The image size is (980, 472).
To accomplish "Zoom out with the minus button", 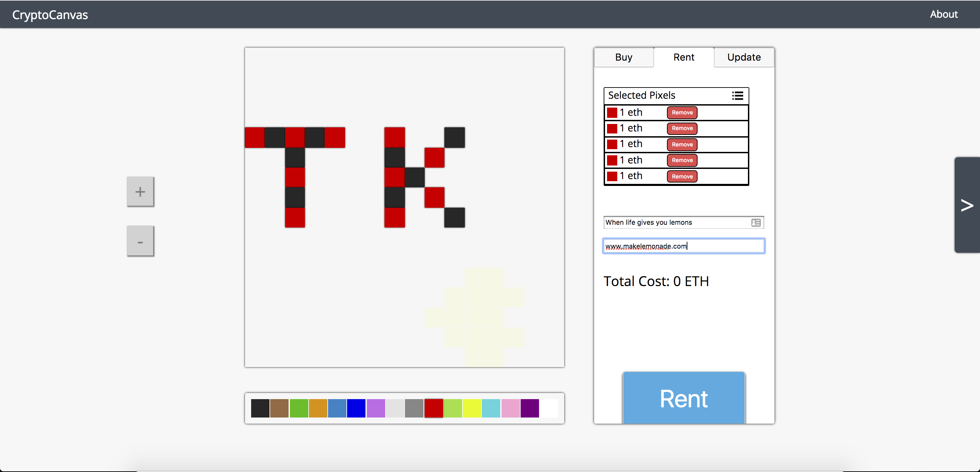I will 140,241.
